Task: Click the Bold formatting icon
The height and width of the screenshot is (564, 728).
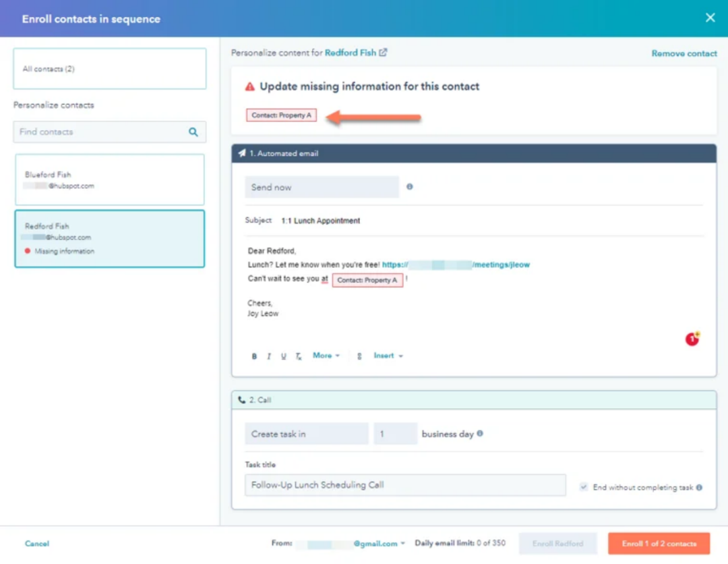Action: [254, 356]
